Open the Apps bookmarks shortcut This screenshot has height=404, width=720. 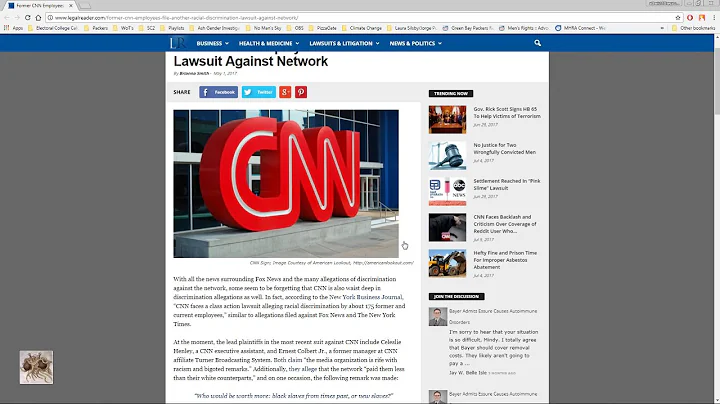pyautogui.click(x=14, y=28)
